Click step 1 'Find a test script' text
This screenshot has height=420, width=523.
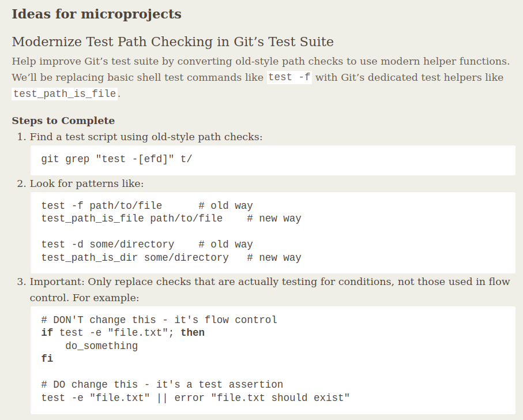tap(146, 137)
